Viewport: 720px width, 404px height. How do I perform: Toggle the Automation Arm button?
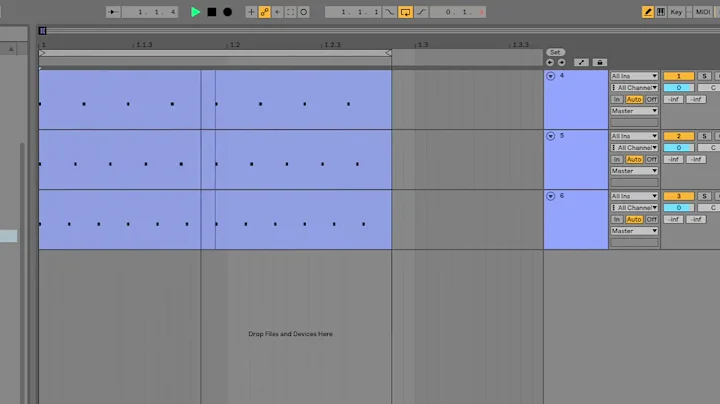point(264,12)
